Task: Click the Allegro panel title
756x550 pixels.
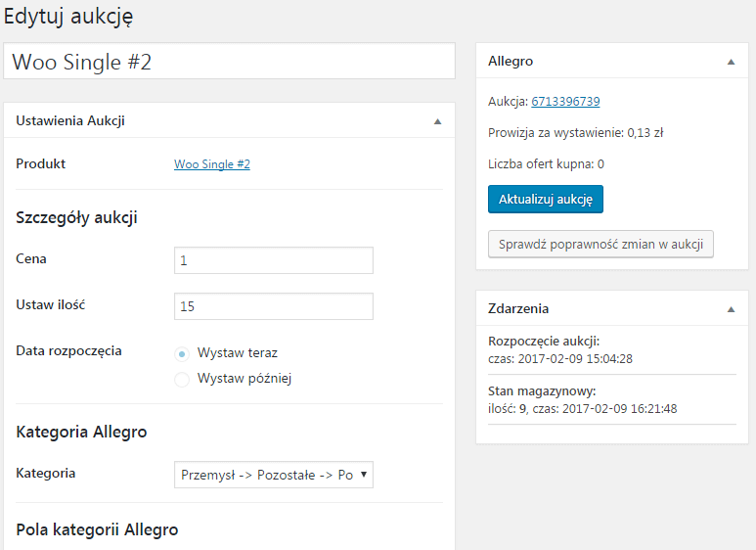Action: (511, 61)
